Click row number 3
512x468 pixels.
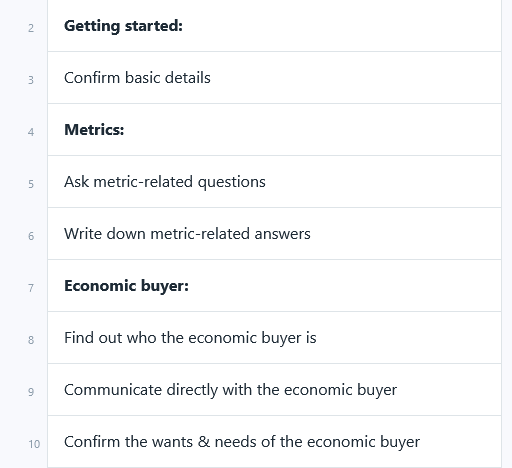(31, 80)
